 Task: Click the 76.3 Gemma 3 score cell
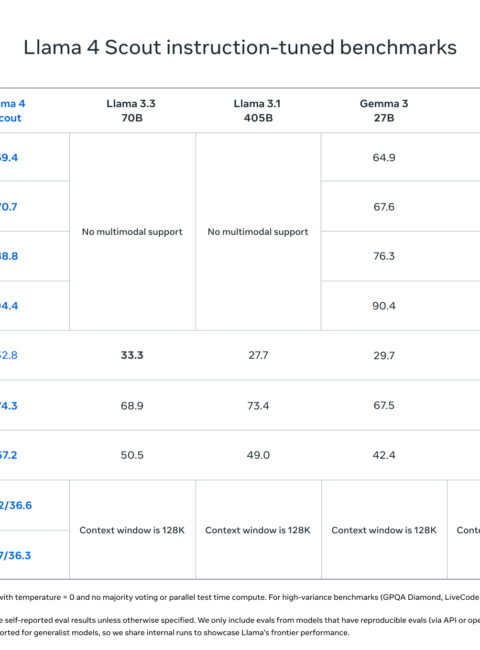coord(384,256)
